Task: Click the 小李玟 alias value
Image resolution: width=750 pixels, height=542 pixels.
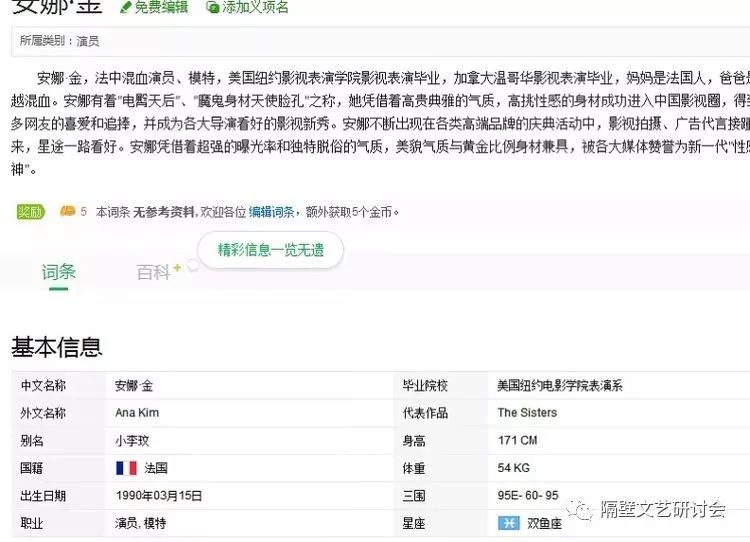Action: click(132, 441)
